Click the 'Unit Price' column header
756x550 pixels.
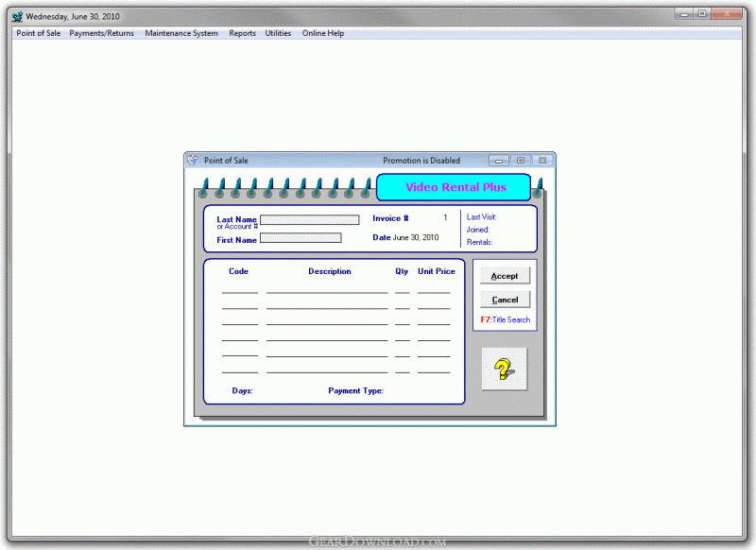(437, 271)
